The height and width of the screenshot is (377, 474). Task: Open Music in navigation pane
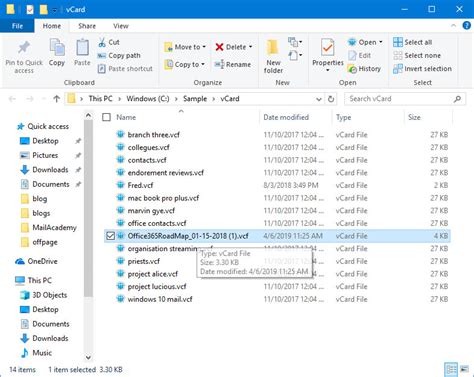coord(36,353)
